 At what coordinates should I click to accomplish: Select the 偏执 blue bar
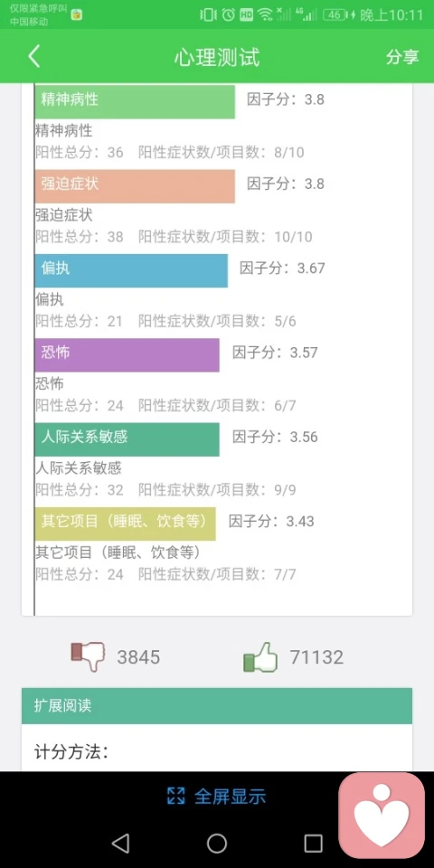[131, 270]
